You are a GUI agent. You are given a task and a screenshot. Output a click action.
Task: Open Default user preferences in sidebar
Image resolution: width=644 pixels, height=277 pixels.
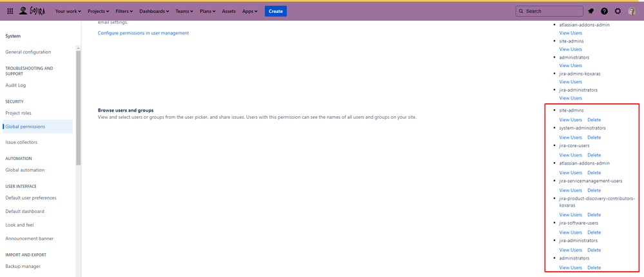pyautogui.click(x=31, y=198)
